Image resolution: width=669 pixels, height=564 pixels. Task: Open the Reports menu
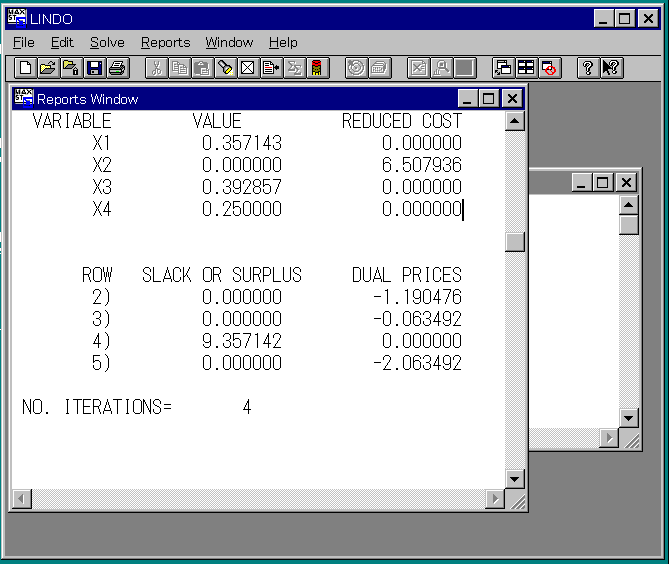click(x=166, y=42)
